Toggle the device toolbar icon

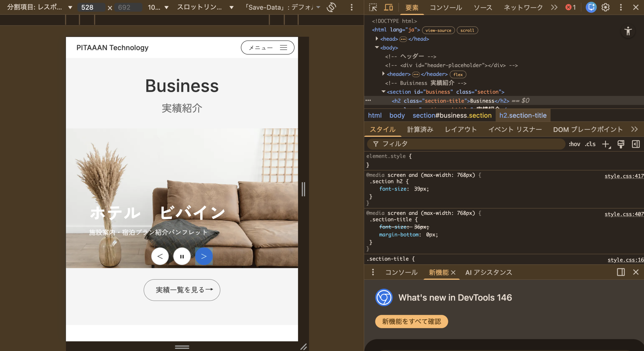click(x=388, y=7)
